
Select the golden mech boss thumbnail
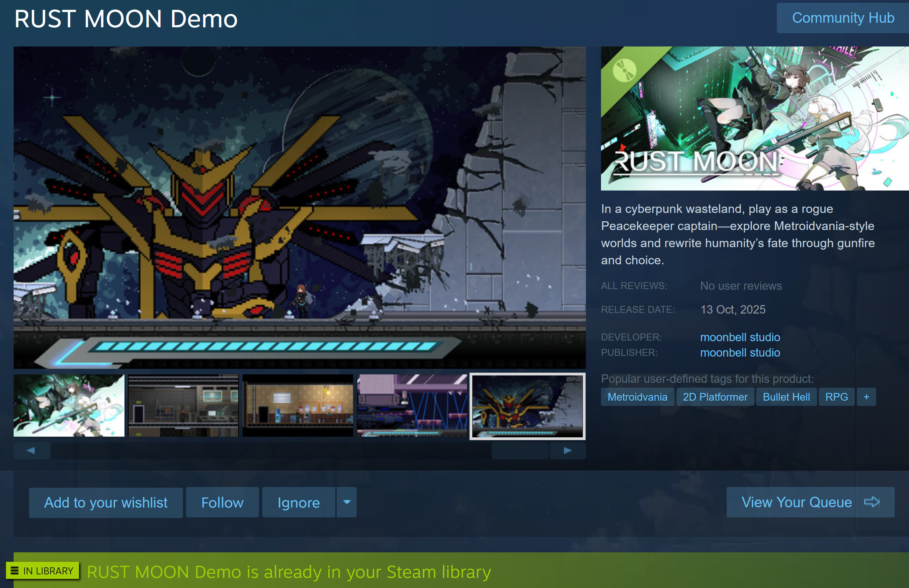click(527, 406)
